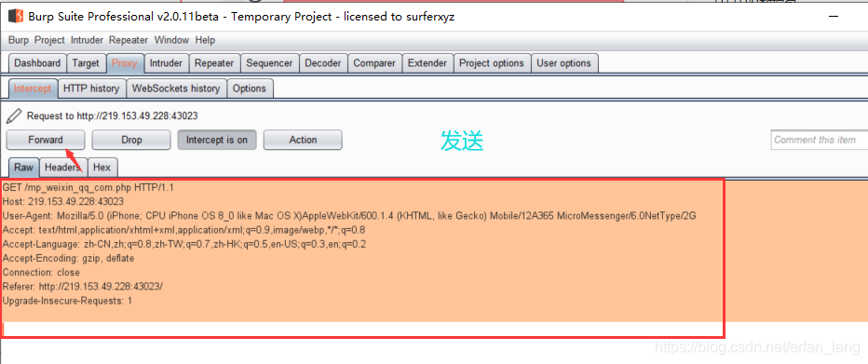The width and height of the screenshot is (868, 364).
Task: Open the Intruder menu in menu bar
Action: 87,40
